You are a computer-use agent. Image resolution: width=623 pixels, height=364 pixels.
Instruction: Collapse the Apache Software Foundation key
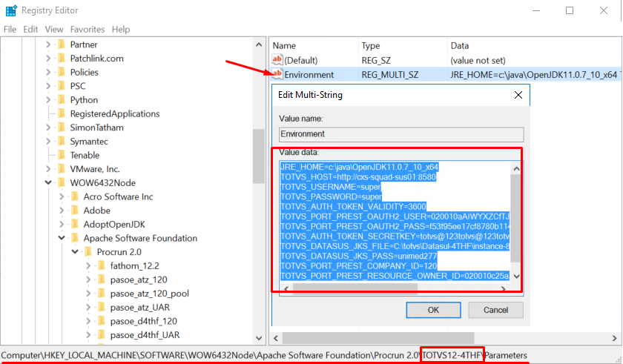pos(62,238)
